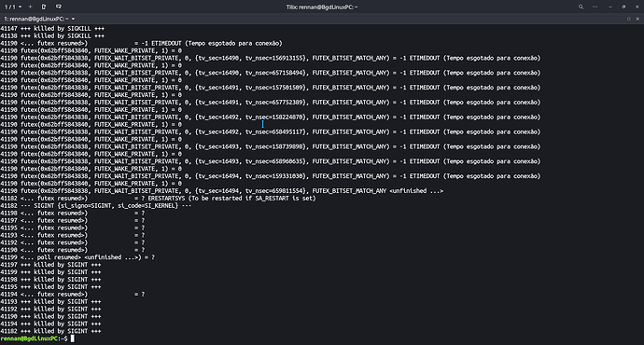Click the last '41182 killed by SIGINT' line
644x345 pixels.
[50, 331]
